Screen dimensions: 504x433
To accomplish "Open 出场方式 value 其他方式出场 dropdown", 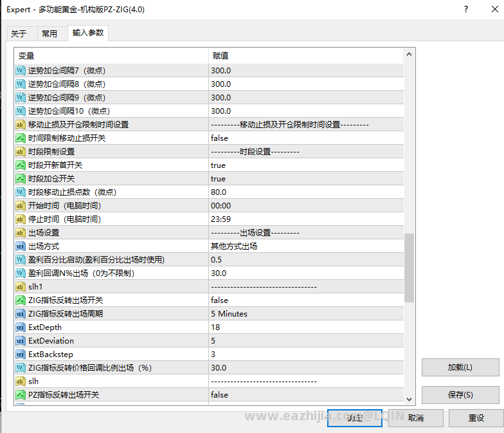I will click(x=306, y=246).
